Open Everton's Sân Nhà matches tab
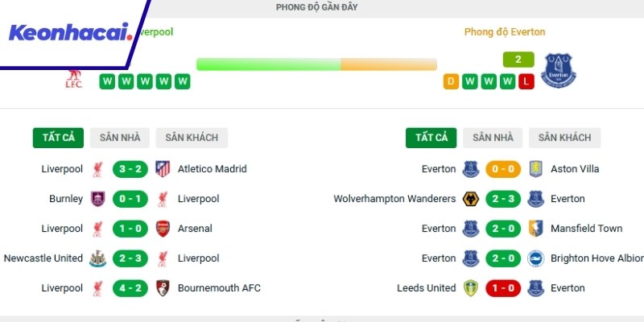The image size is (644, 322). (x=492, y=138)
